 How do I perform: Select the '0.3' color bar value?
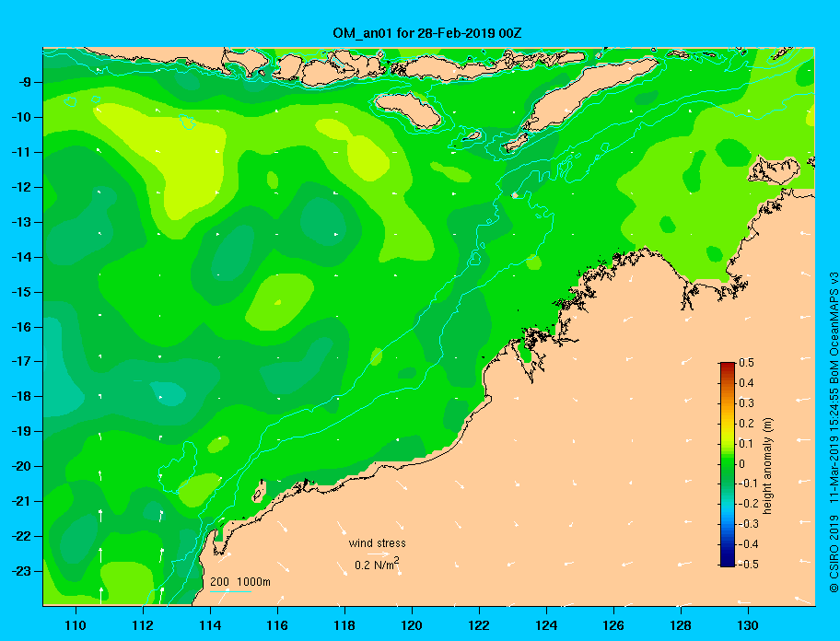(746, 403)
